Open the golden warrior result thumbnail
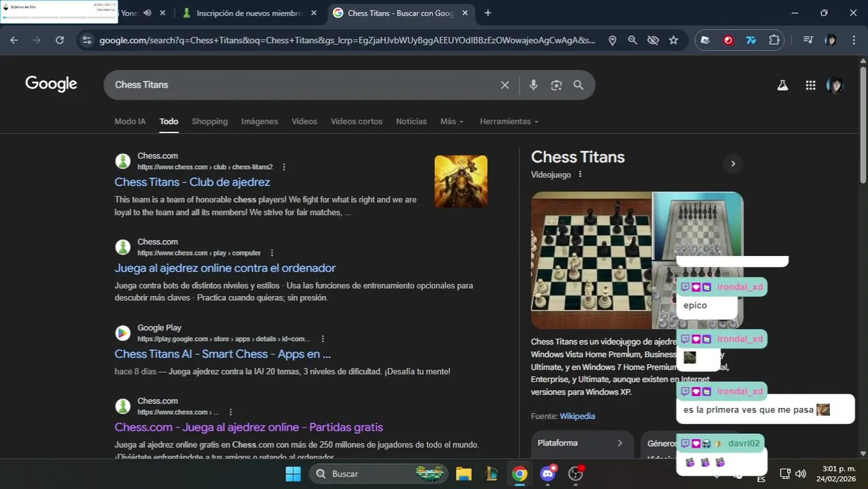Image resolution: width=868 pixels, height=489 pixels. (460, 181)
